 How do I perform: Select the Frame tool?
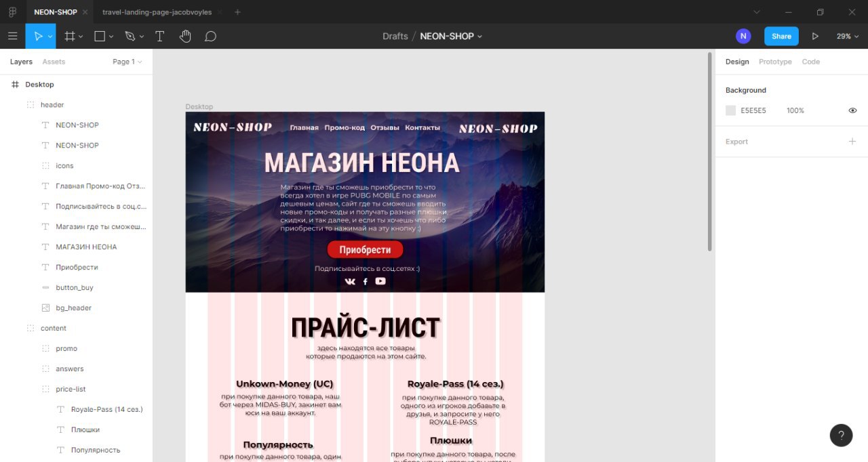coord(69,36)
